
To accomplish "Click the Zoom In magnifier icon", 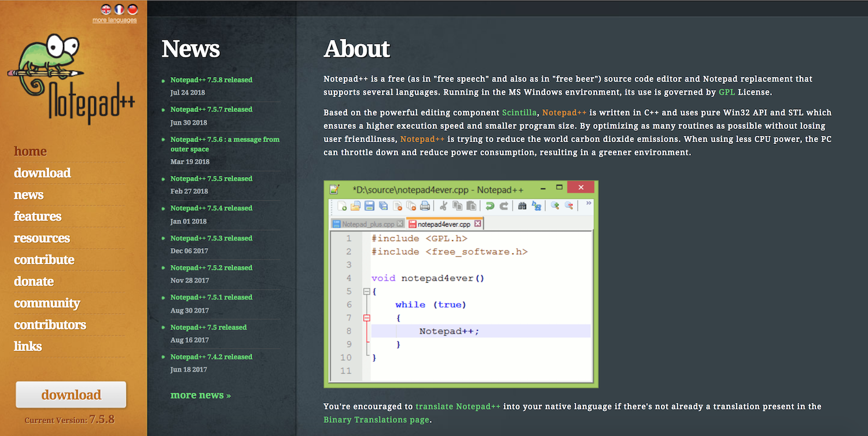I will [x=555, y=206].
